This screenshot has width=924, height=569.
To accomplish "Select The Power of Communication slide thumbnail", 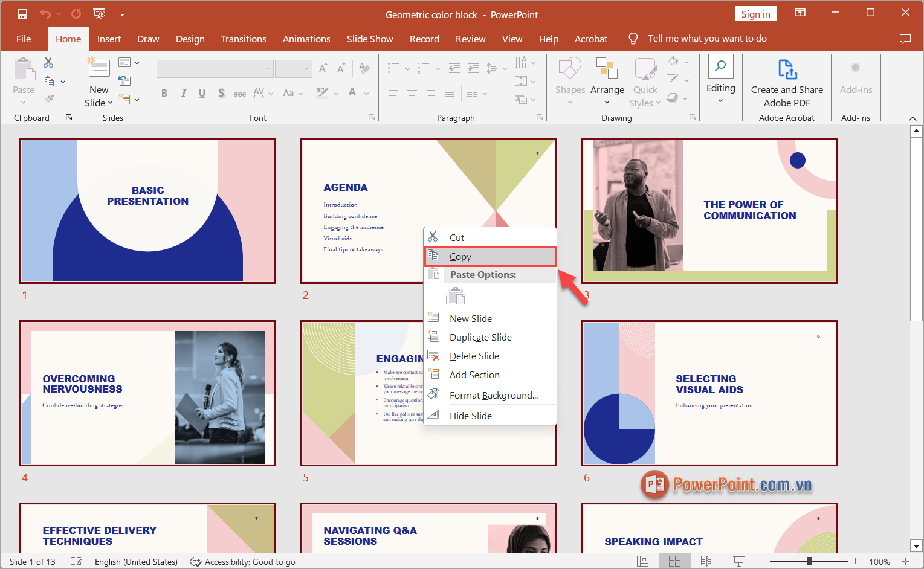I will (709, 211).
